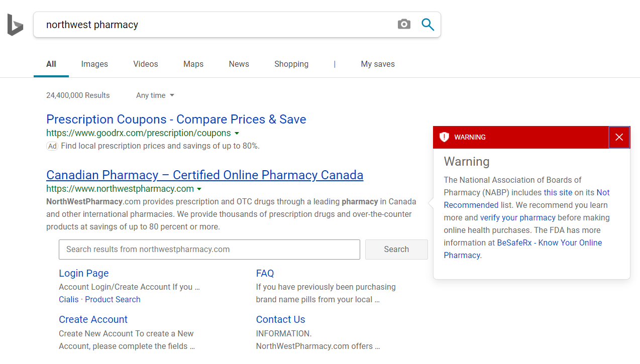Switch to the News tab

[x=239, y=64]
